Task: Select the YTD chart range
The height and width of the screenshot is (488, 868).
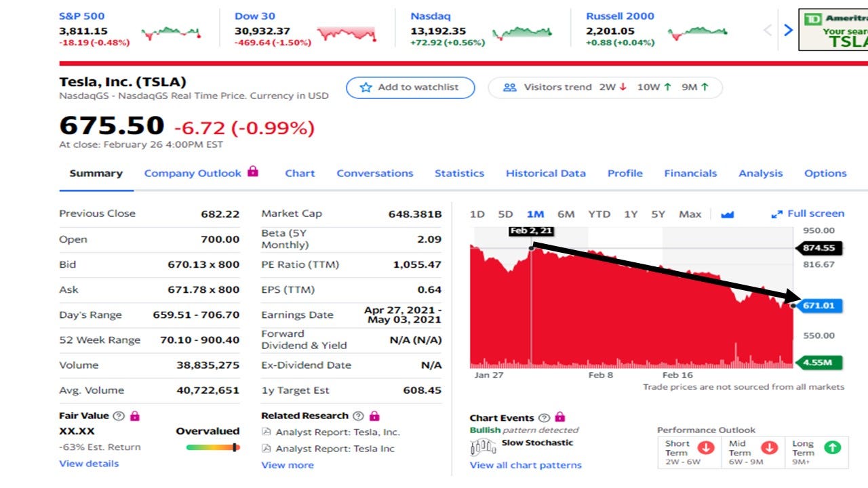Action: pyautogui.click(x=599, y=214)
